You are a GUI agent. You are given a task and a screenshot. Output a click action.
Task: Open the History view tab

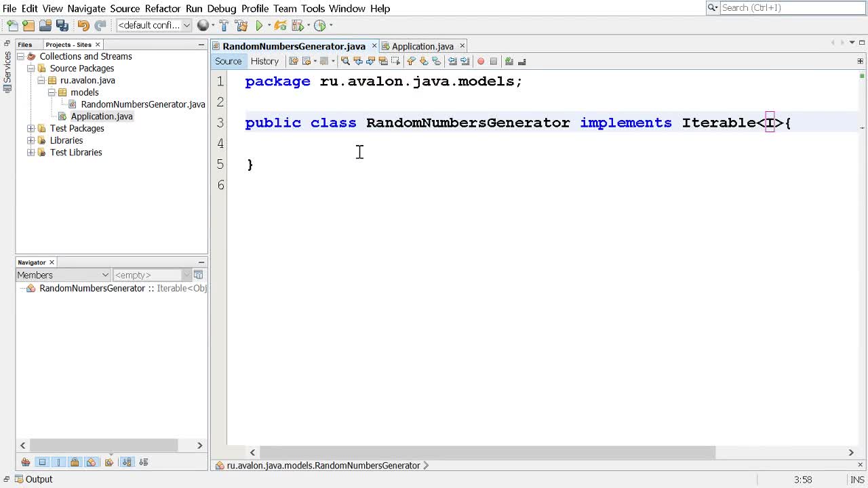pyautogui.click(x=264, y=61)
